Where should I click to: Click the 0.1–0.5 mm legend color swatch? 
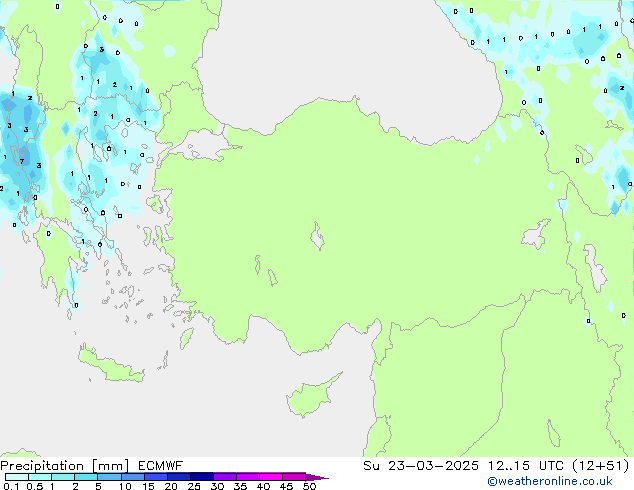(17, 477)
